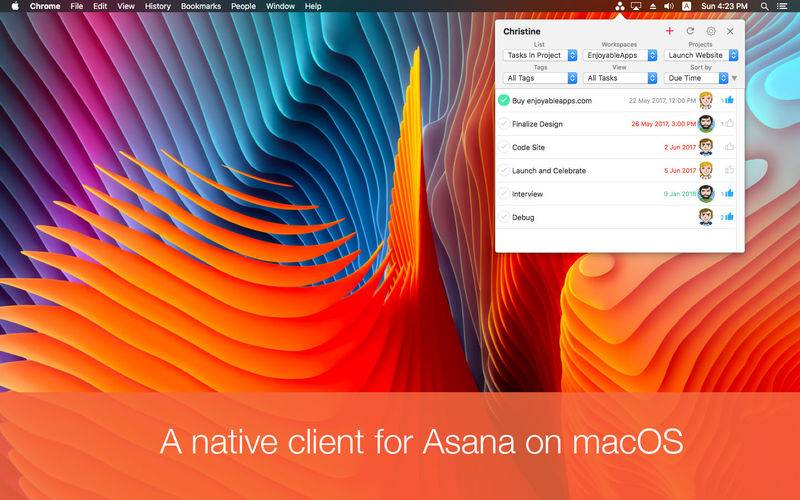Click assignee avatar on Buy enjoyableapps.com

(x=706, y=100)
